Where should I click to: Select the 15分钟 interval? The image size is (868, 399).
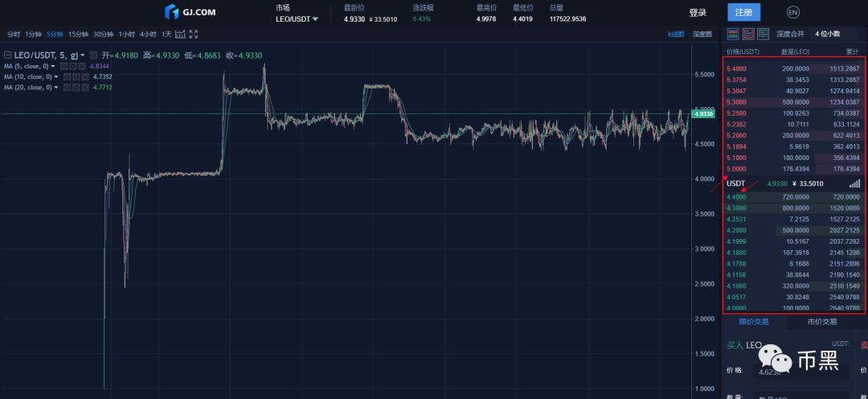tap(78, 35)
